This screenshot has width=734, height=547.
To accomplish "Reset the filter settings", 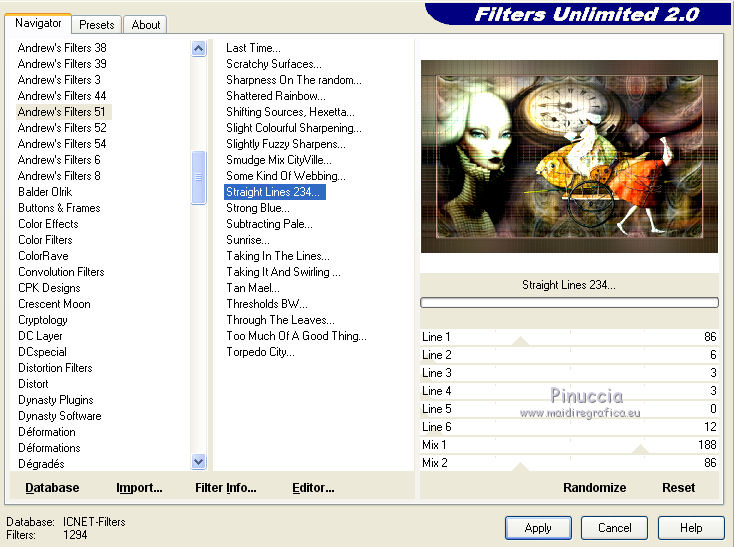I will pos(678,488).
